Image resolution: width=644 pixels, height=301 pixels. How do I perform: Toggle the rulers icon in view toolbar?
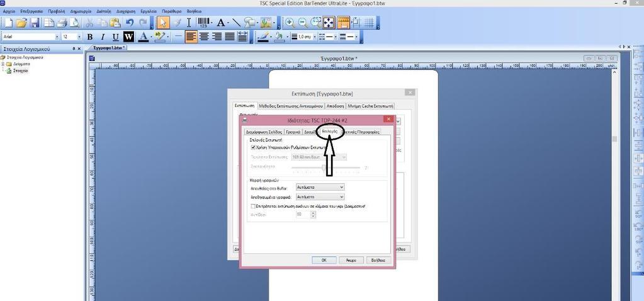[x=343, y=23]
